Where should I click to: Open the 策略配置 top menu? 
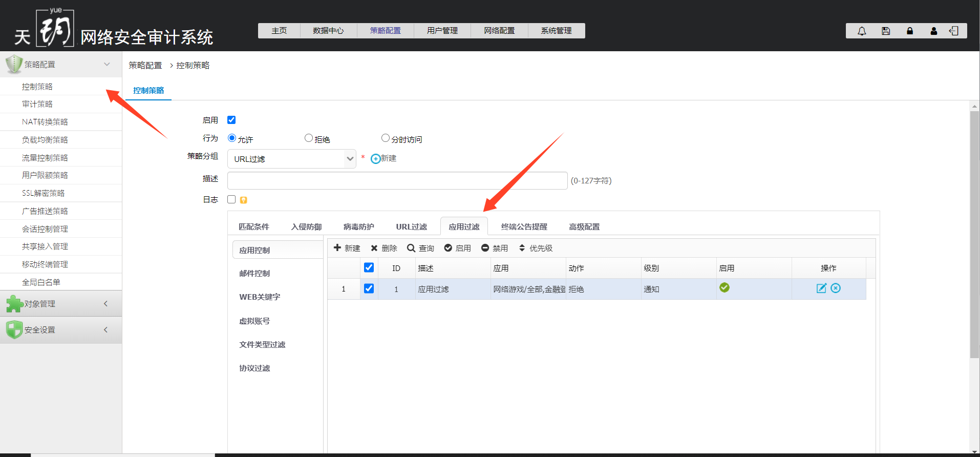[386, 31]
